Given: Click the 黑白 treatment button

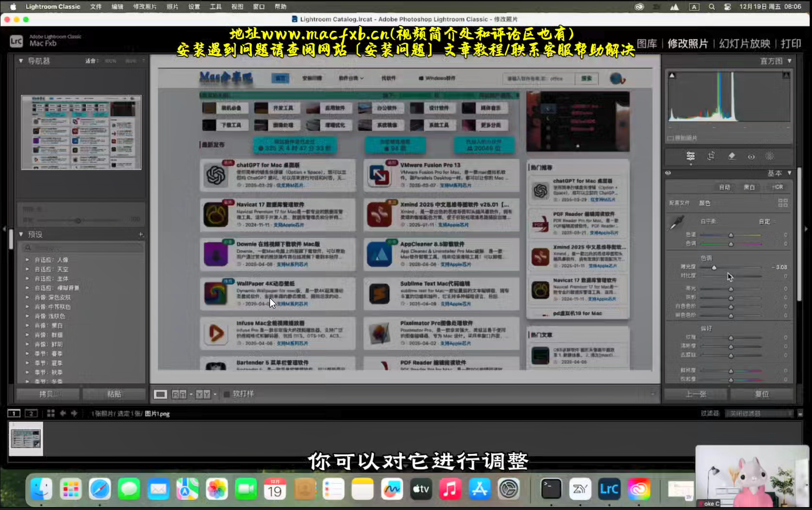Looking at the screenshot, I should [749, 187].
